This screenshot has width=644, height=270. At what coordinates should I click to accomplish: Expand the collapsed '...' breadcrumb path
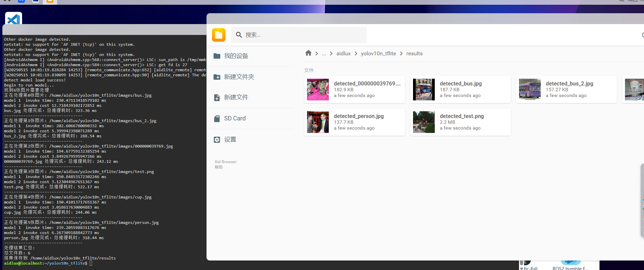324,54
